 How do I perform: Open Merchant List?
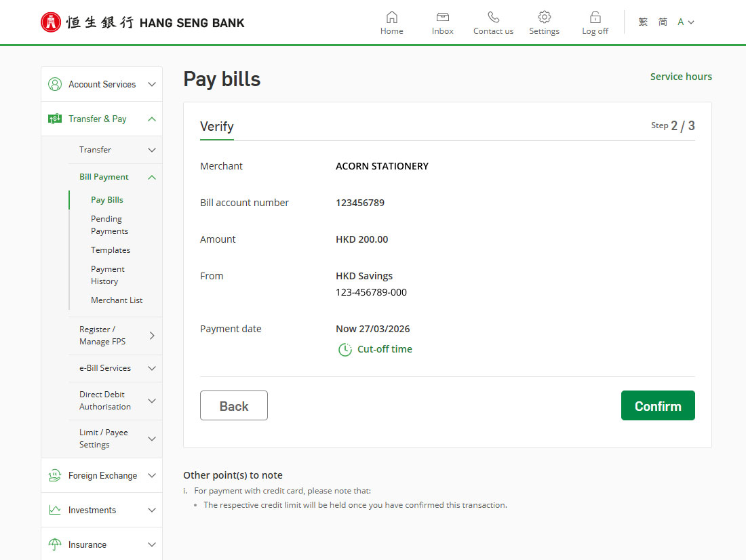[117, 300]
